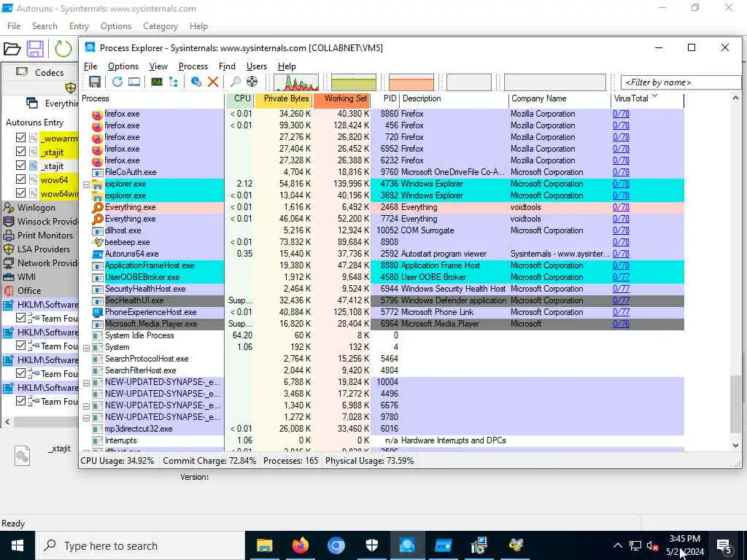The image size is (747, 560).
Task: Switch to the WMI tab in Autoruns
Action: (26, 276)
